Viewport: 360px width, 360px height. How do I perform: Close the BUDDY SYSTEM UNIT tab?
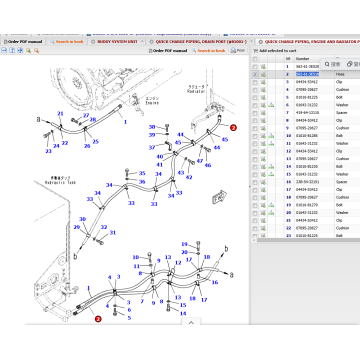[142, 42]
